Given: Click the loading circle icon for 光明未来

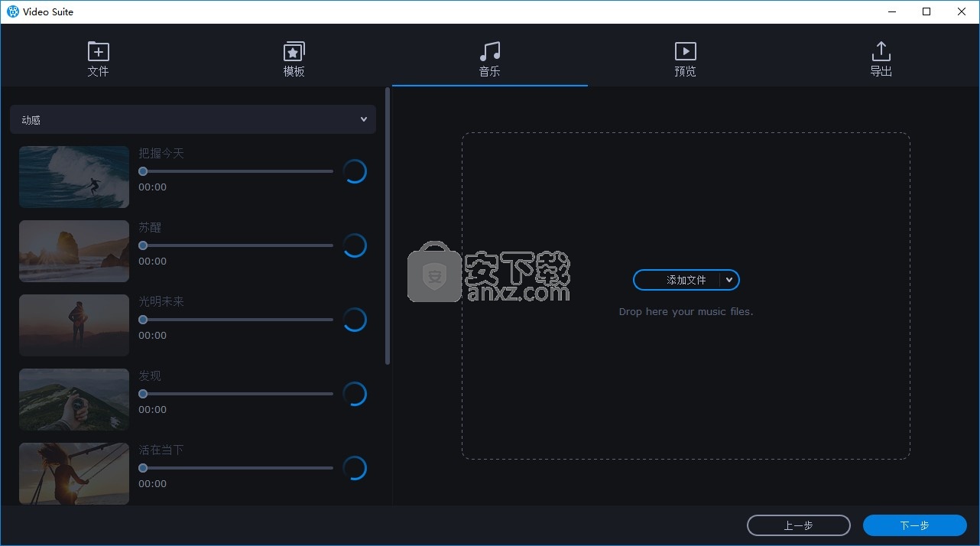Looking at the screenshot, I should tap(355, 320).
